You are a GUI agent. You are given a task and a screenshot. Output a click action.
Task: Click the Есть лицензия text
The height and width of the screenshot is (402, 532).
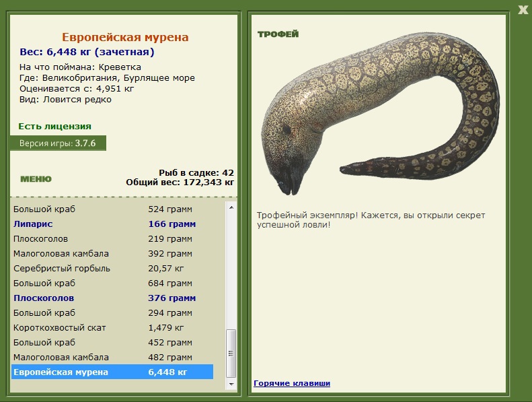pos(54,127)
